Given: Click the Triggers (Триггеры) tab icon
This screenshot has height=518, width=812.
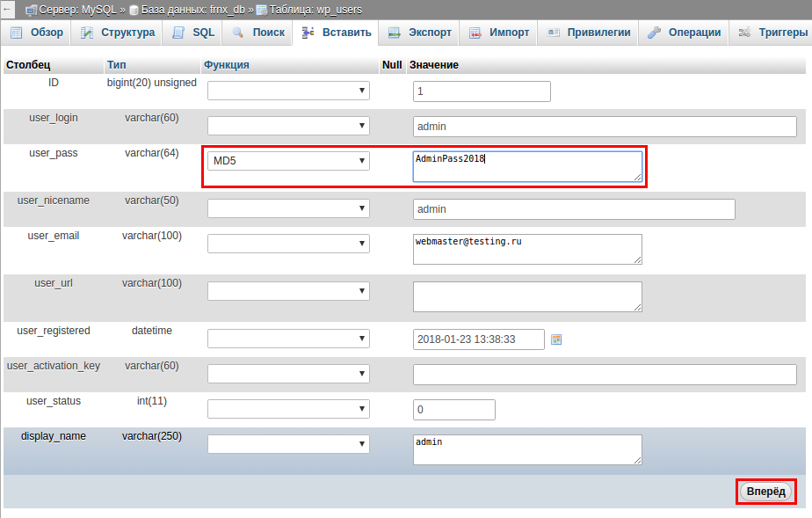Looking at the screenshot, I should [744, 33].
